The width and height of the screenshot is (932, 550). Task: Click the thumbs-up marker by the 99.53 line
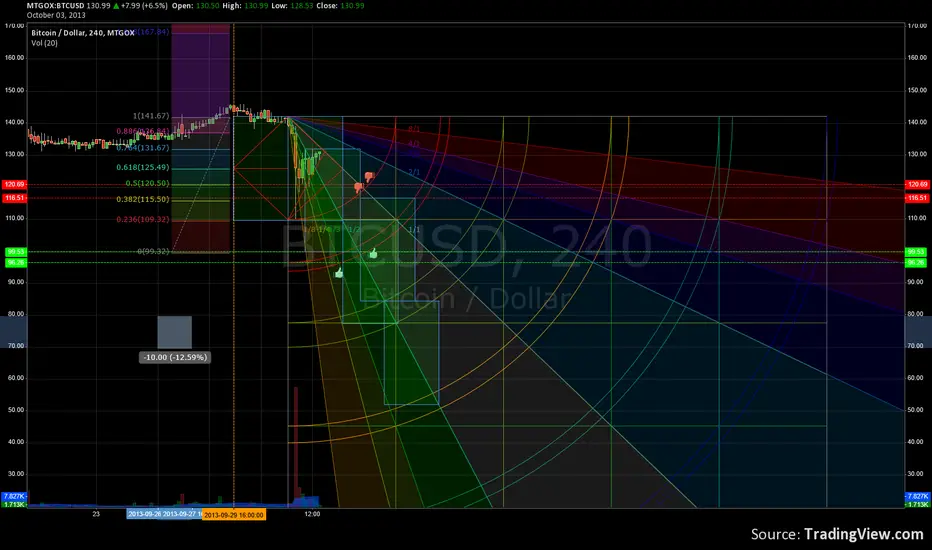click(x=373, y=253)
